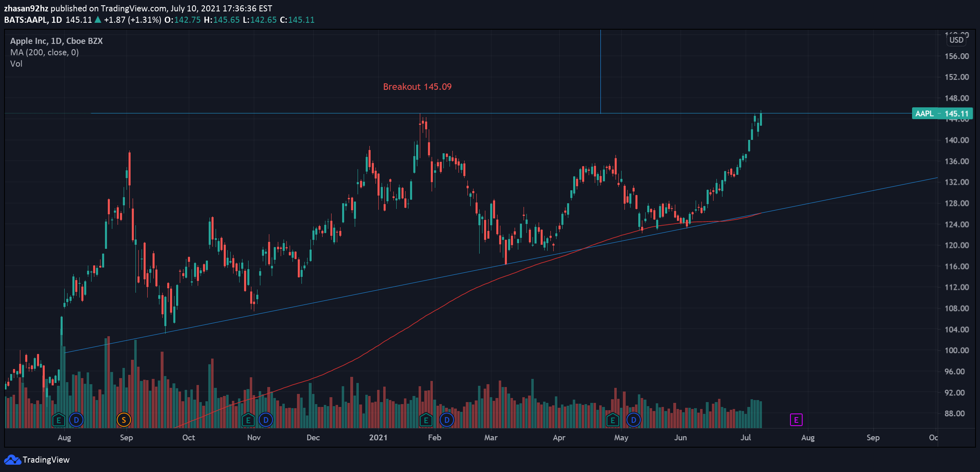Click the earnings E marker before November
The image size is (980, 472).
tap(248, 420)
